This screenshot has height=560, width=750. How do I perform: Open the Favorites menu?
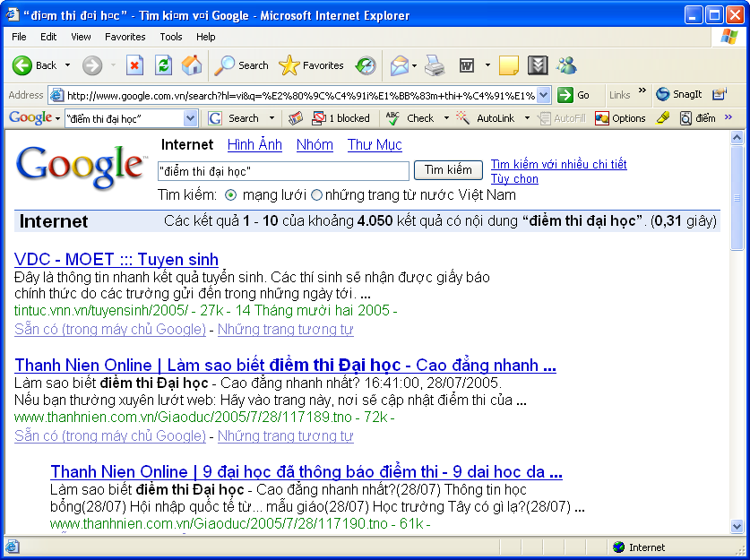tap(125, 37)
